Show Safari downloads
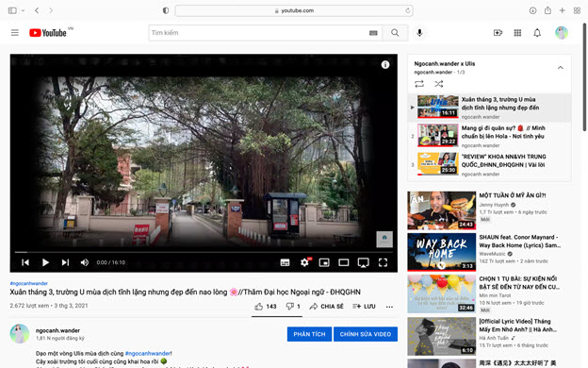 [x=532, y=10]
